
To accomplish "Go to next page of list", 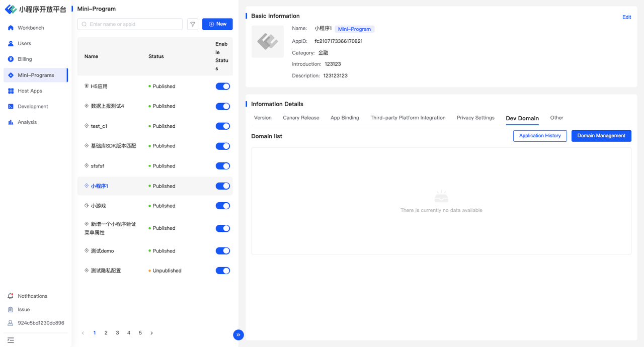I will pyautogui.click(x=151, y=333).
